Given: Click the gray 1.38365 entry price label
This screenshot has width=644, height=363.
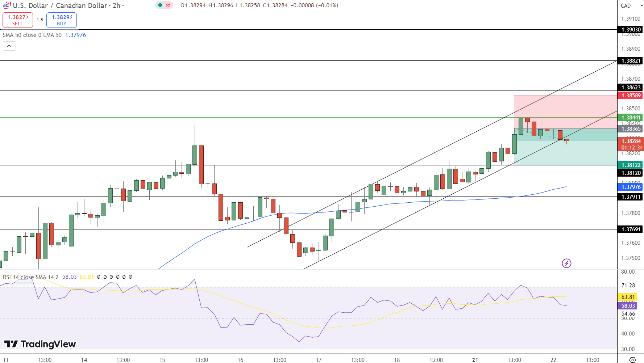Looking at the screenshot, I should pyautogui.click(x=631, y=129).
